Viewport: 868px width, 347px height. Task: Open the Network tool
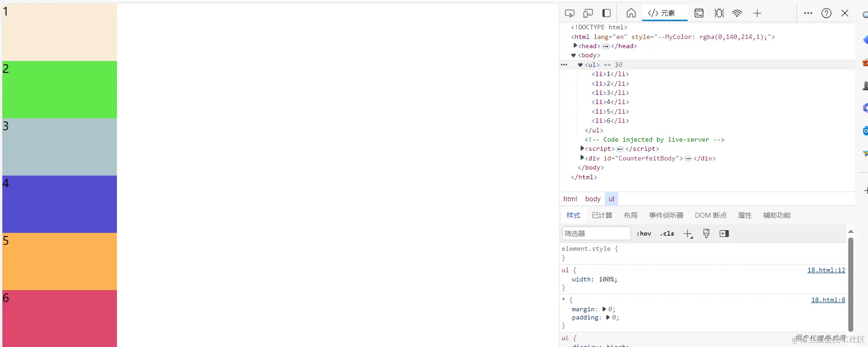(x=737, y=13)
